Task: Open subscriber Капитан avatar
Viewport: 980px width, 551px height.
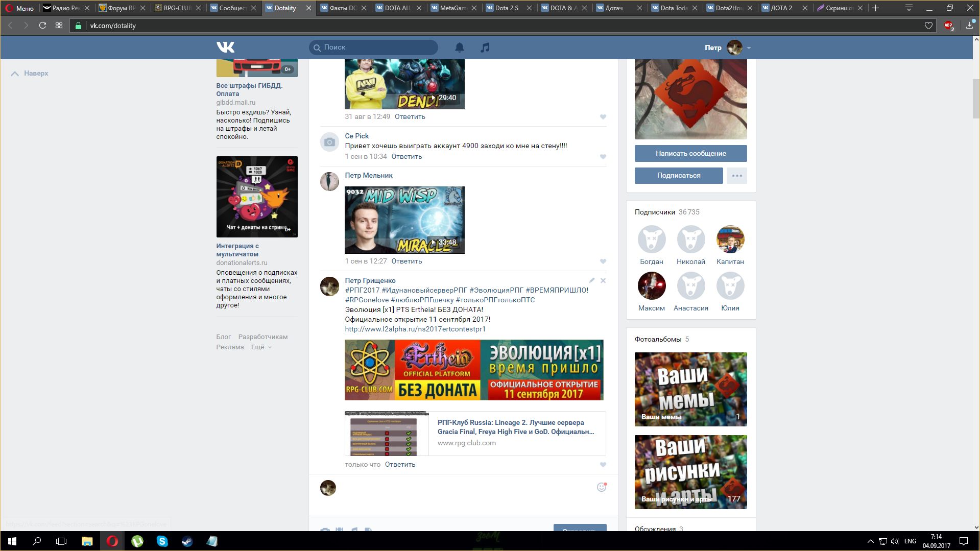Action: (730, 239)
